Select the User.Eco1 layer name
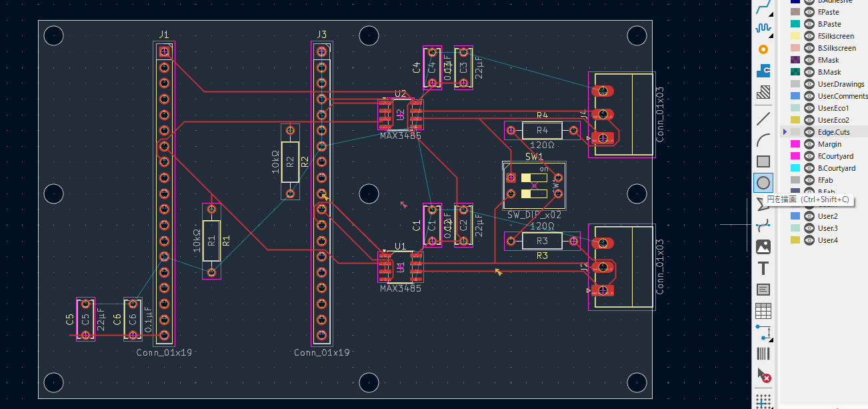868x409 pixels. 835,108
